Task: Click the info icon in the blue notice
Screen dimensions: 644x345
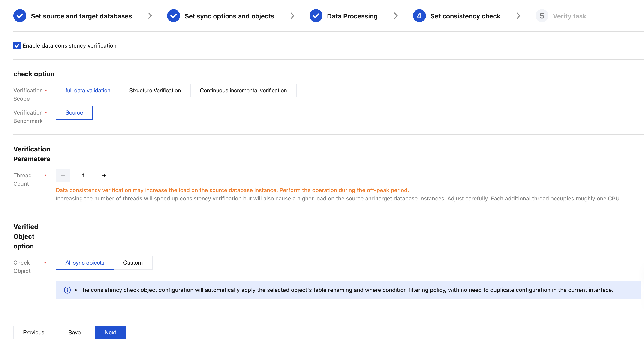Action: [x=67, y=290]
